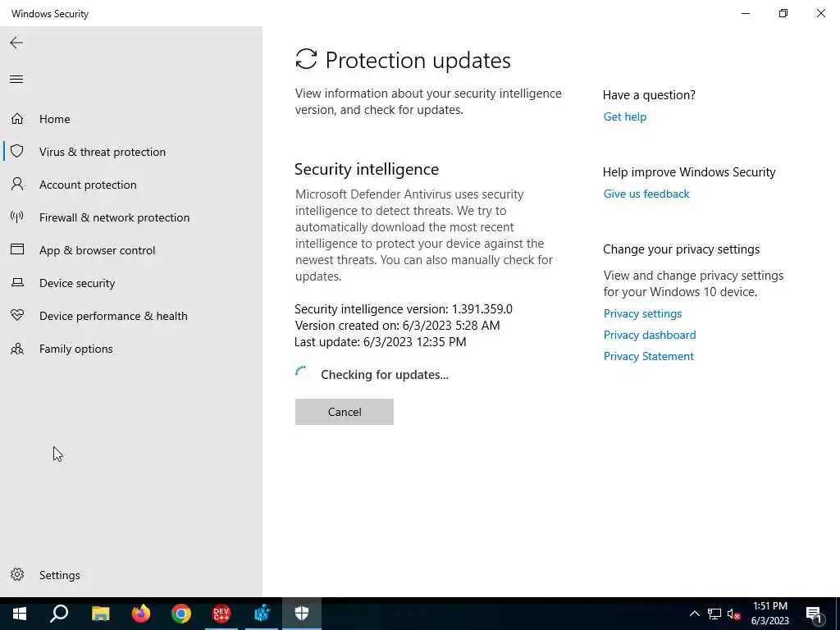Click 'Help improve Windows Security' heading
The height and width of the screenshot is (630, 840).
click(x=689, y=172)
